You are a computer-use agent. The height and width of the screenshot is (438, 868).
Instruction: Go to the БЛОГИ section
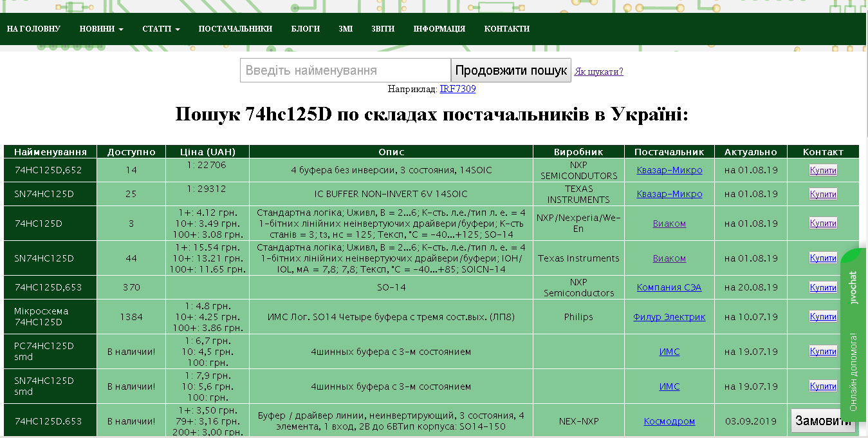coord(306,28)
